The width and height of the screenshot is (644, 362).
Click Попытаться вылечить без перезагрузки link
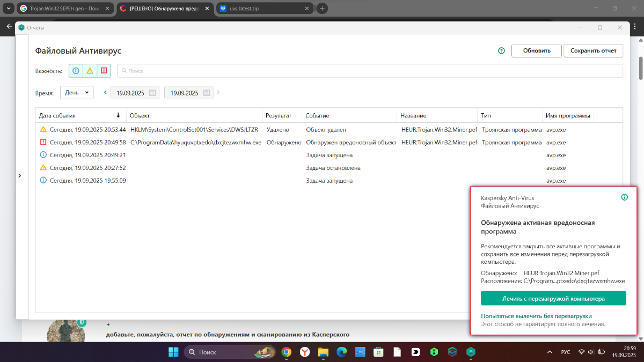point(536,316)
